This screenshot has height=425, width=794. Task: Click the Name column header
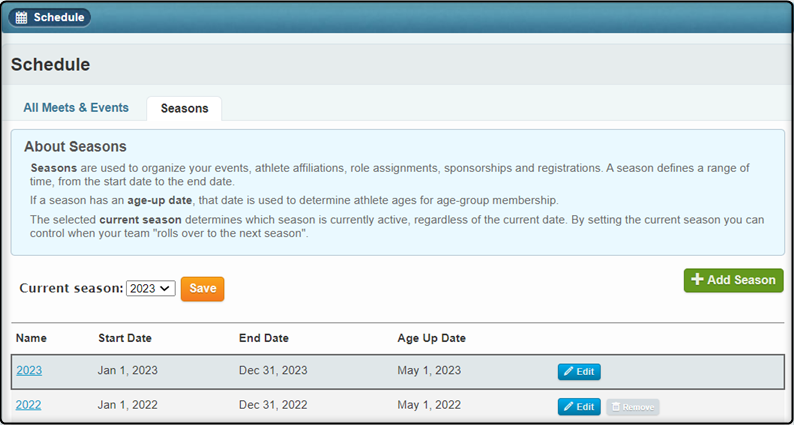(31, 338)
